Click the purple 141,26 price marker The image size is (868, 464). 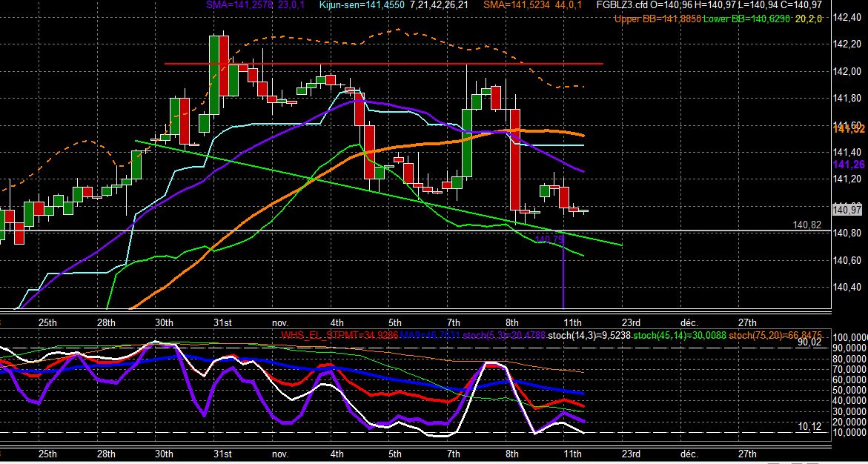click(x=849, y=165)
